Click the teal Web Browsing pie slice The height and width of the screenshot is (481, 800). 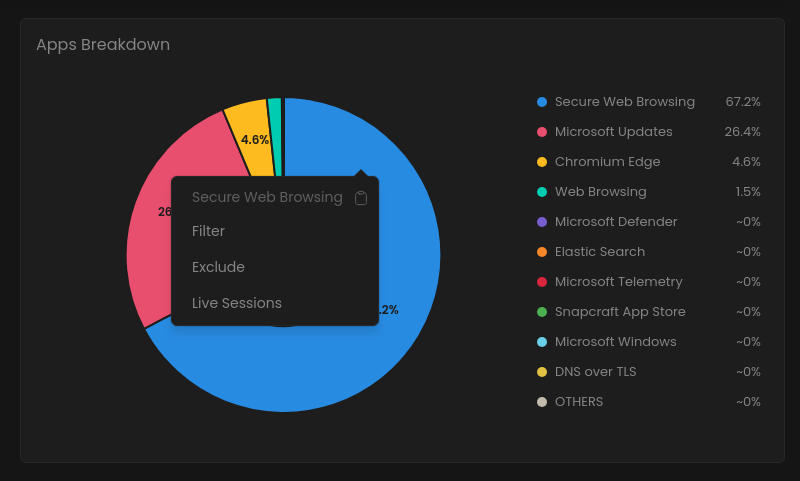pos(275,133)
